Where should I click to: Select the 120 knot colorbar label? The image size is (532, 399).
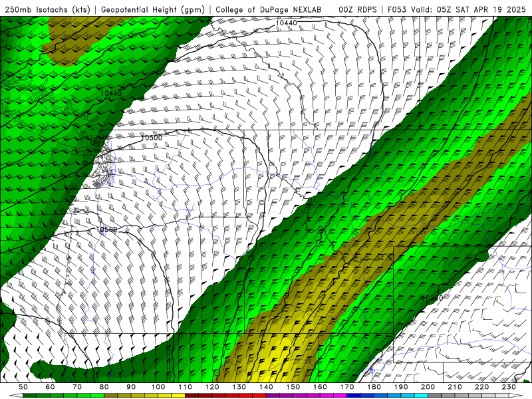212,387
